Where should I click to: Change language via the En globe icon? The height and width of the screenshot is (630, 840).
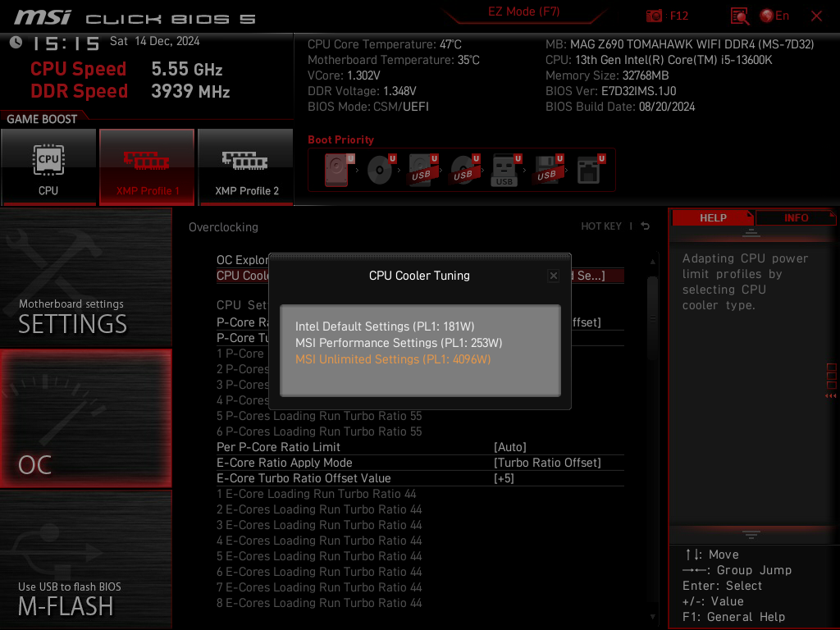point(774,16)
